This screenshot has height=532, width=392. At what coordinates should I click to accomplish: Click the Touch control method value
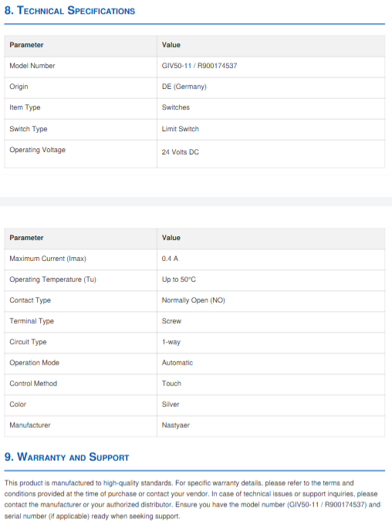click(171, 384)
